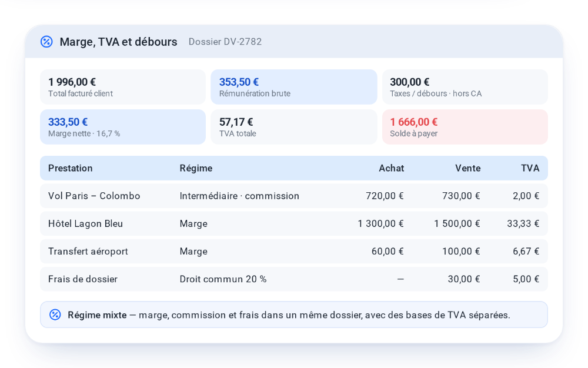Image resolution: width=588 pixels, height=368 pixels.
Task: Click the 'Droit commun 20 %' regime cell
Action: tap(223, 279)
